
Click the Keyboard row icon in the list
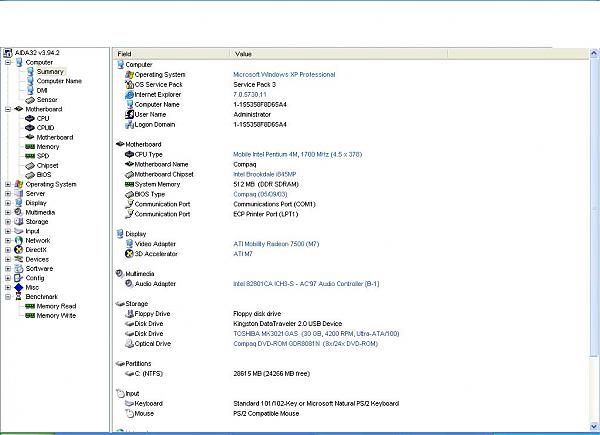point(129,403)
